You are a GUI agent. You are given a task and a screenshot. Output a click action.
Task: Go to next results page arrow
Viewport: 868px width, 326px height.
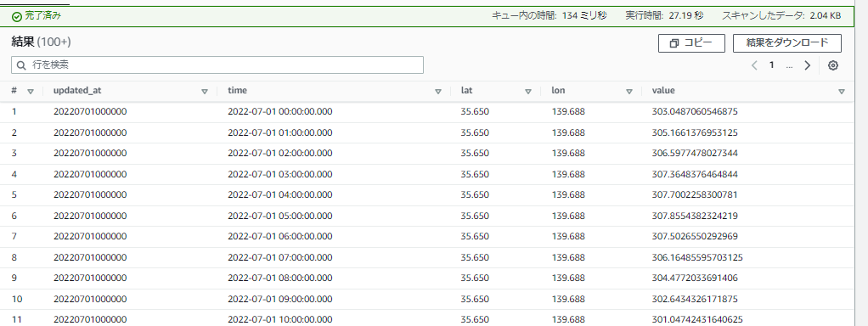tap(807, 65)
